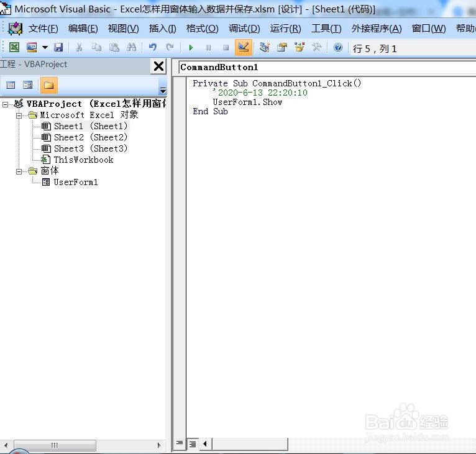Collapse the 窗体 folder node
Image resolution: width=476 pixels, height=454 pixels.
click(19, 172)
